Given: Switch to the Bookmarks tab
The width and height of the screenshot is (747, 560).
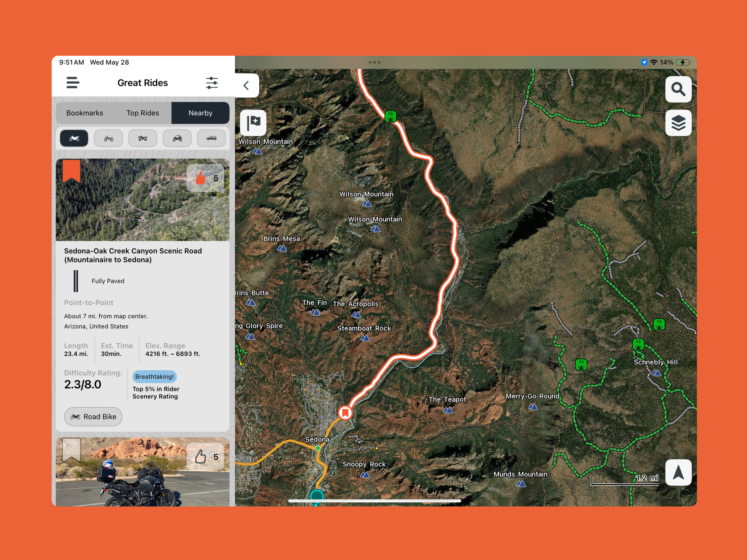Looking at the screenshot, I should click(x=84, y=113).
